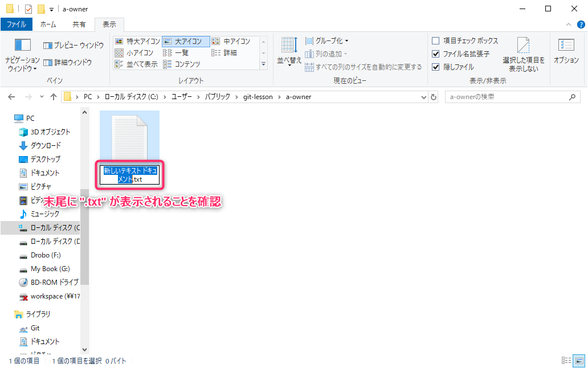This screenshot has width=588, height=368.
Task: Select My Book (G:) drive in the sidebar
Action: coord(44,269)
